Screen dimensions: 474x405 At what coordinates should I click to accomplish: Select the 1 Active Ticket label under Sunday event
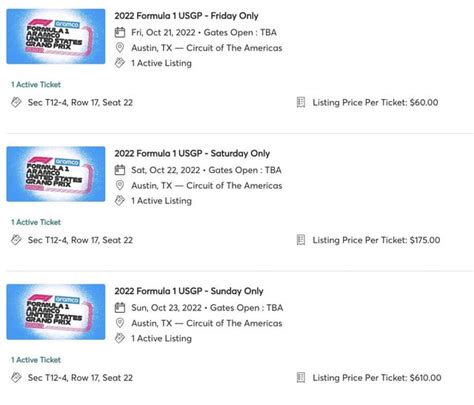point(36,360)
